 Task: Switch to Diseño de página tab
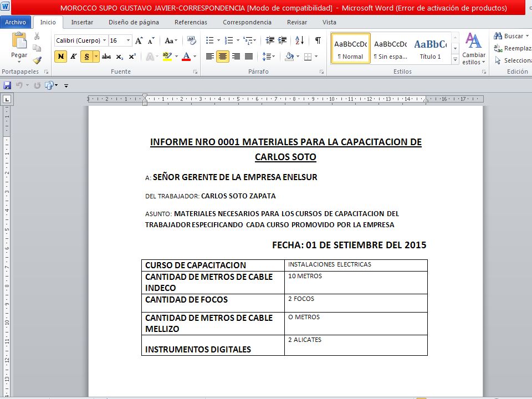[134, 22]
